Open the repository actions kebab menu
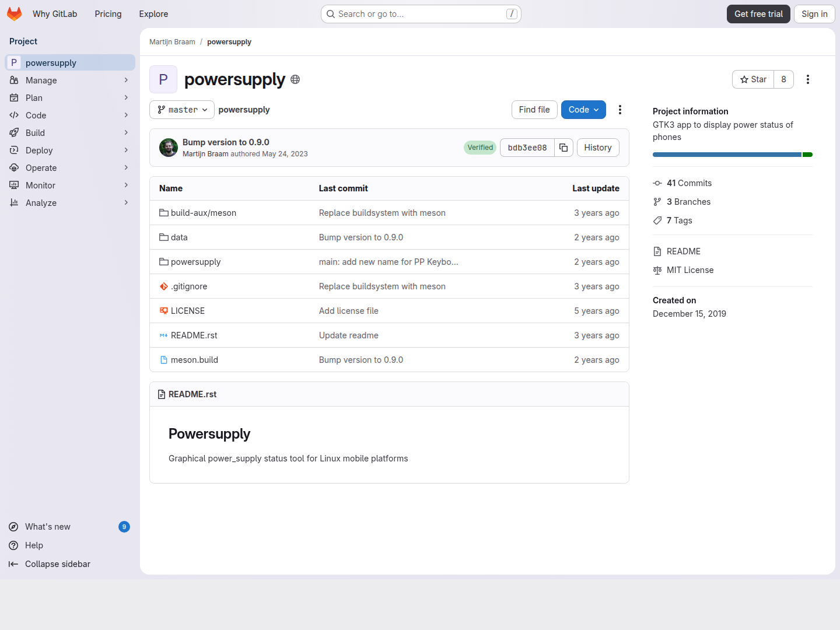 pyautogui.click(x=620, y=110)
